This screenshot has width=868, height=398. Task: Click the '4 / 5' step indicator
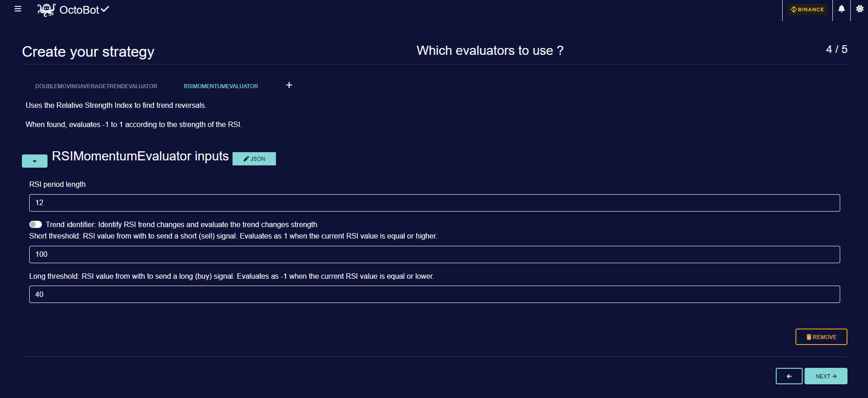click(836, 49)
